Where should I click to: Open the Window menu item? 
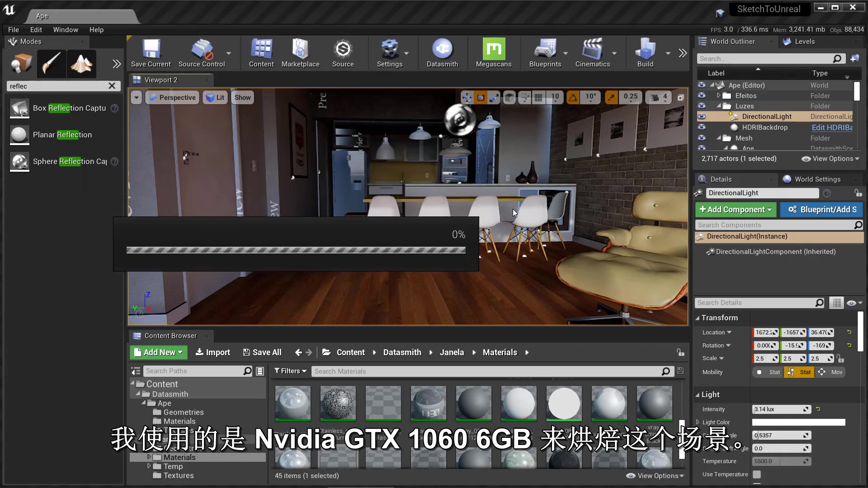coord(66,29)
